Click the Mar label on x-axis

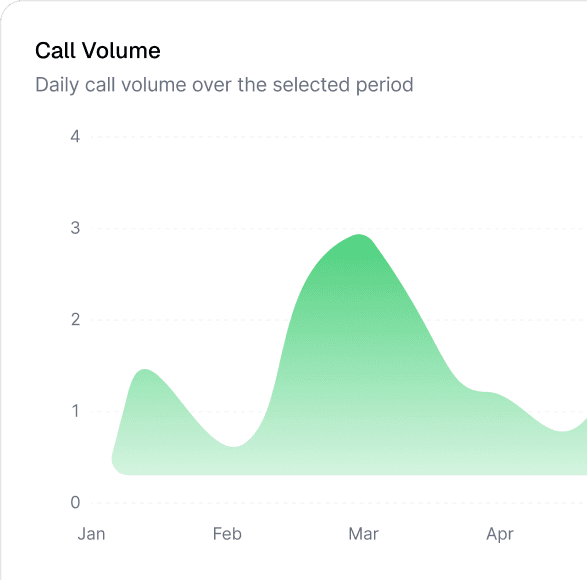[364, 534]
